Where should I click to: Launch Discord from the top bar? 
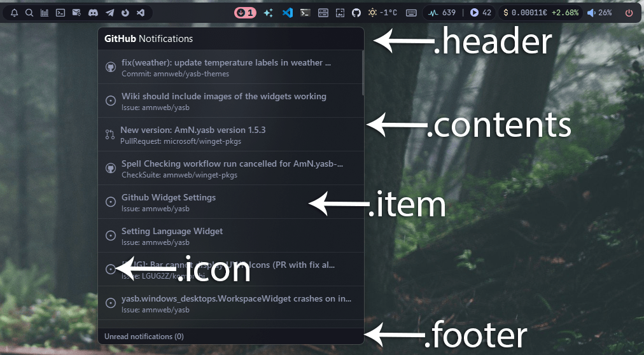pyautogui.click(x=94, y=13)
